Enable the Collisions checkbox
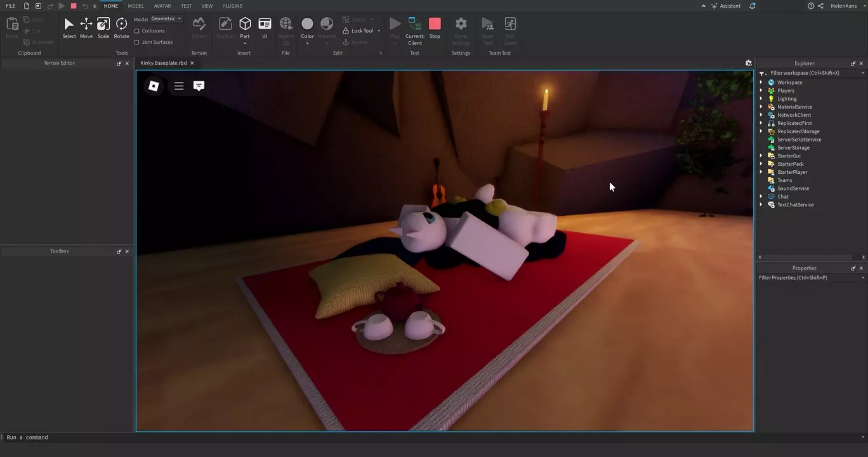 point(137,30)
